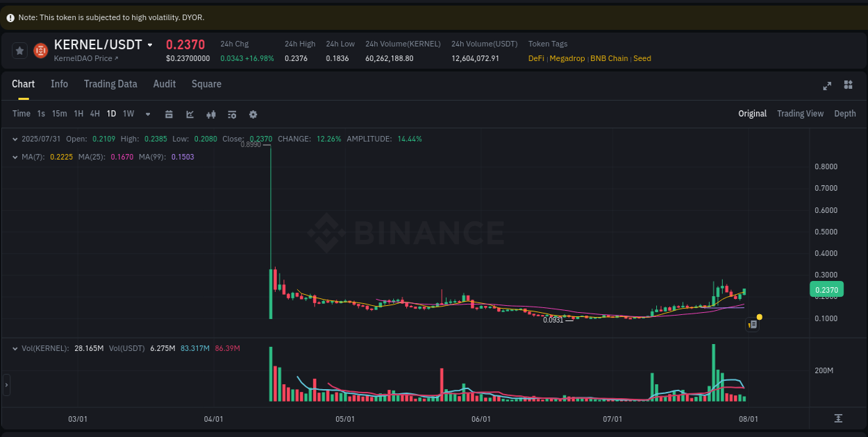Open the drawing tools line chart icon
Image resolution: width=868 pixels, height=437 pixels.
(x=190, y=114)
